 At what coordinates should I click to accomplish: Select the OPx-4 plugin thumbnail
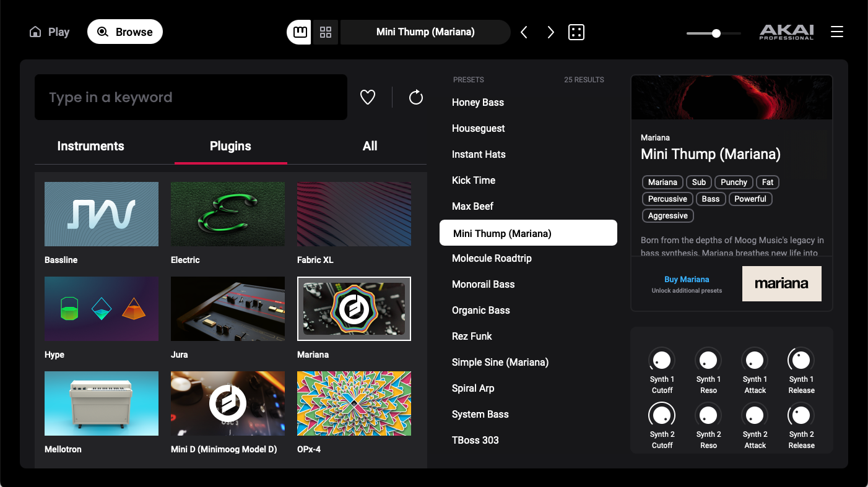click(354, 403)
